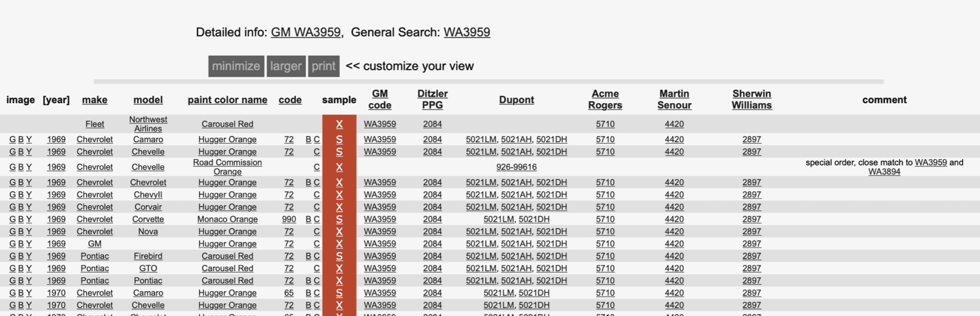Image resolution: width=980 pixels, height=316 pixels.
Task: Sort by the code column header
Action: click(290, 99)
